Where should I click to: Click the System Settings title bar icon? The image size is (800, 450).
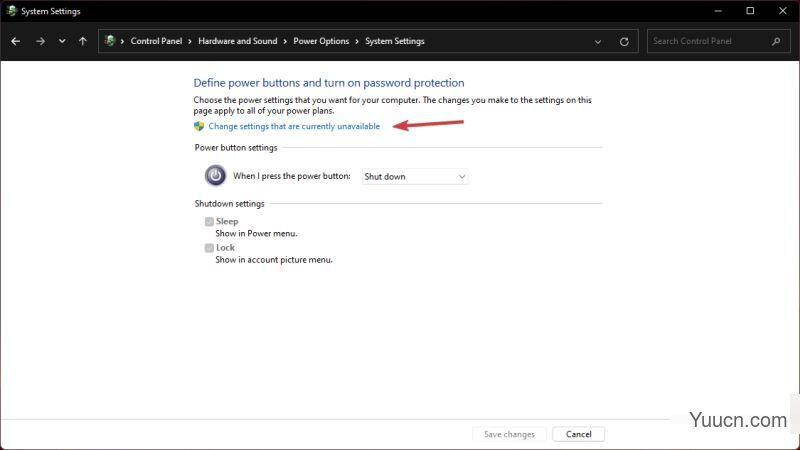pos(11,11)
